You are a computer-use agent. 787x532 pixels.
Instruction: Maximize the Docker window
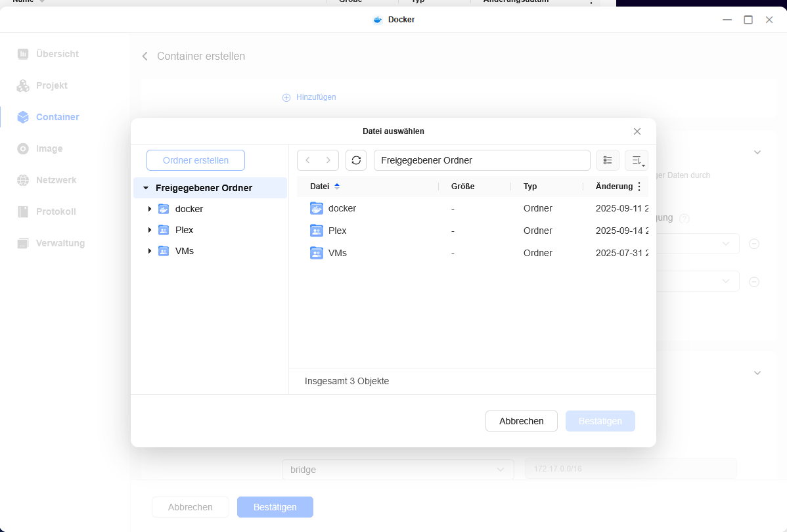tap(748, 20)
